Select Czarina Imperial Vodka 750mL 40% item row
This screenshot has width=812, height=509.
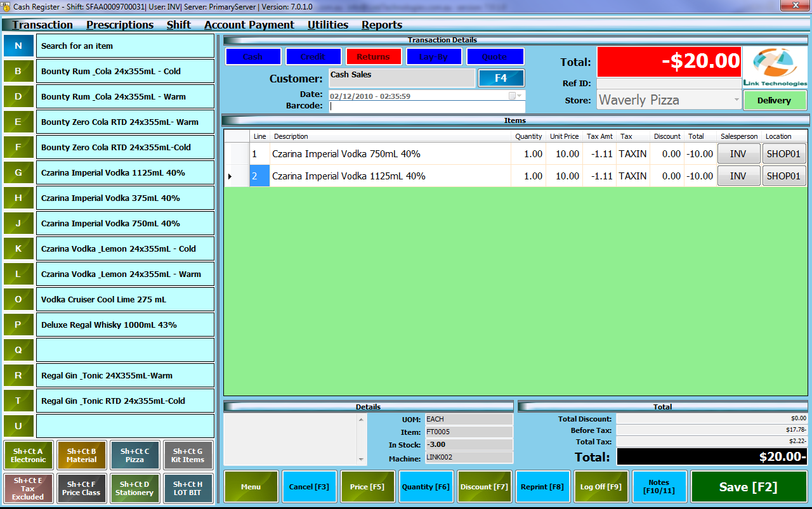[x=516, y=154]
